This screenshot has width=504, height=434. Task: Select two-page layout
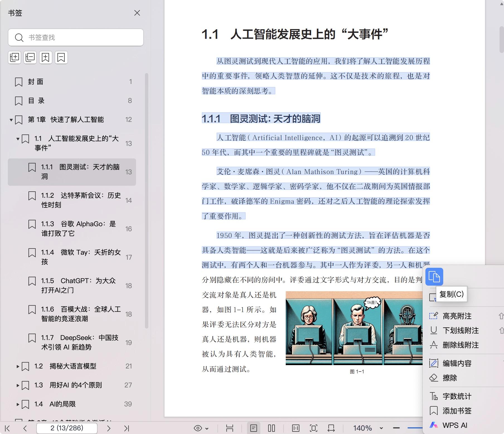[x=272, y=428]
